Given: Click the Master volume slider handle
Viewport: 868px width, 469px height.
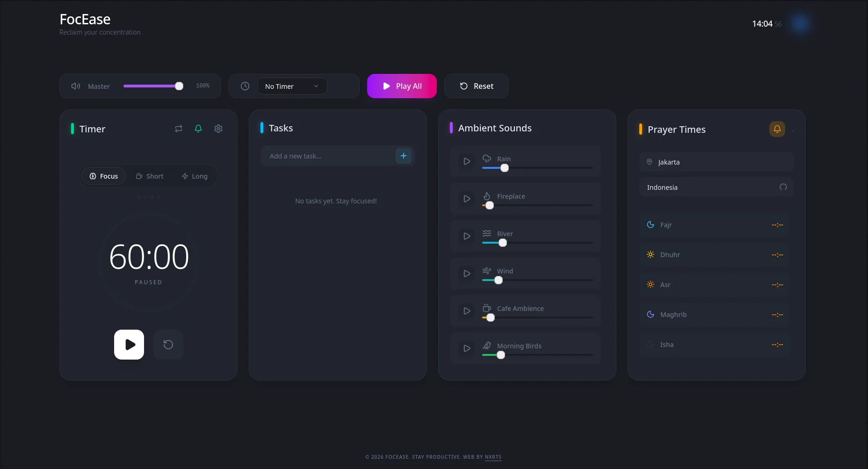Looking at the screenshot, I should tap(179, 86).
